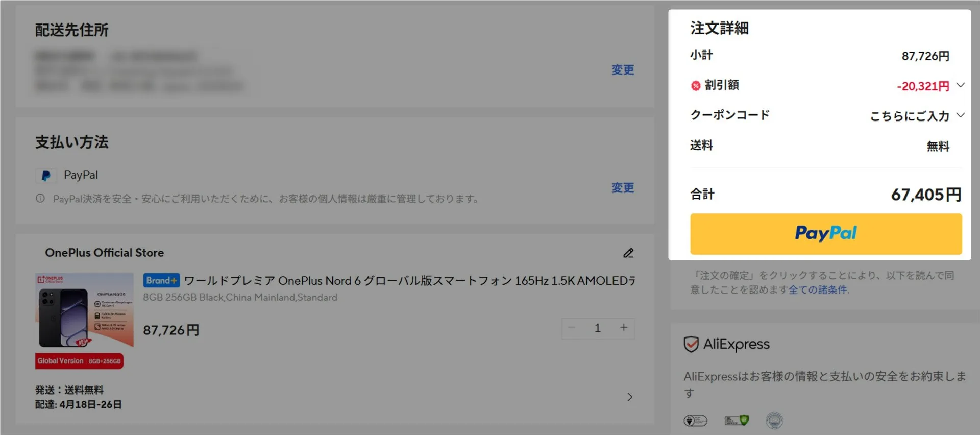Click the edit pencil icon for OnePlus order
Viewport: 980px width, 435px height.
click(x=628, y=253)
